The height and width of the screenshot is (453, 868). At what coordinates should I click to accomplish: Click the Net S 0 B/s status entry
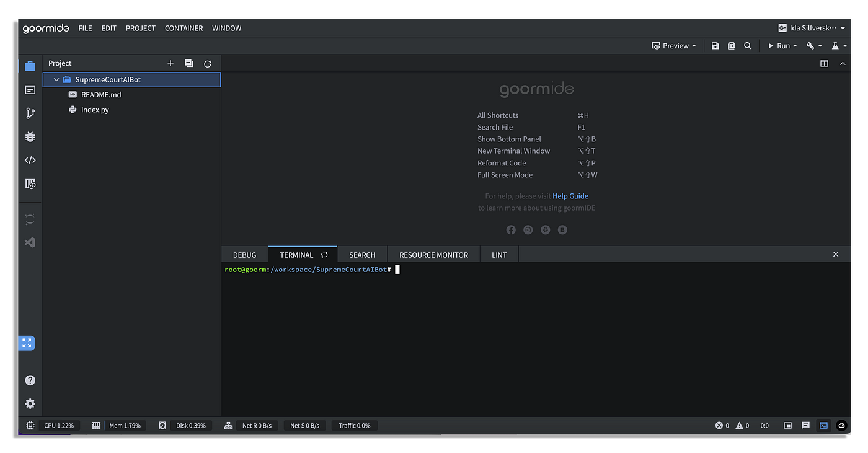coord(304,426)
